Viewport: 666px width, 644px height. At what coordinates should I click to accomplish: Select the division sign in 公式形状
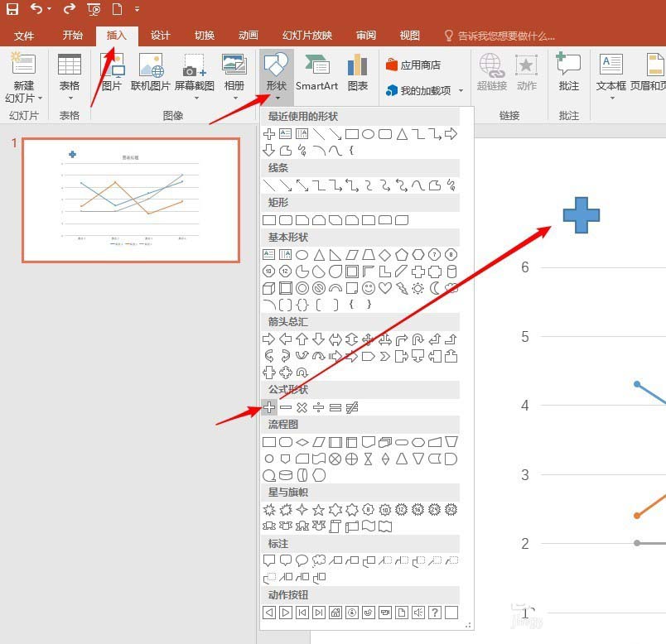[319, 407]
